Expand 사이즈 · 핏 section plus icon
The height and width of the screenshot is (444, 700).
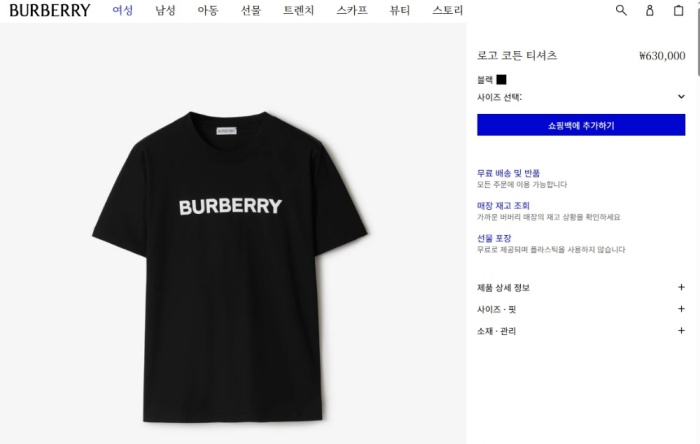[x=681, y=309]
